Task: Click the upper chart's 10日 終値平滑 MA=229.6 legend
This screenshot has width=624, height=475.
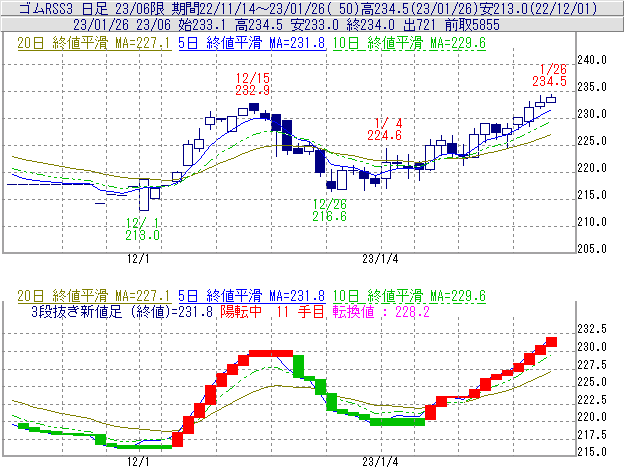Action: pos(409,43)
